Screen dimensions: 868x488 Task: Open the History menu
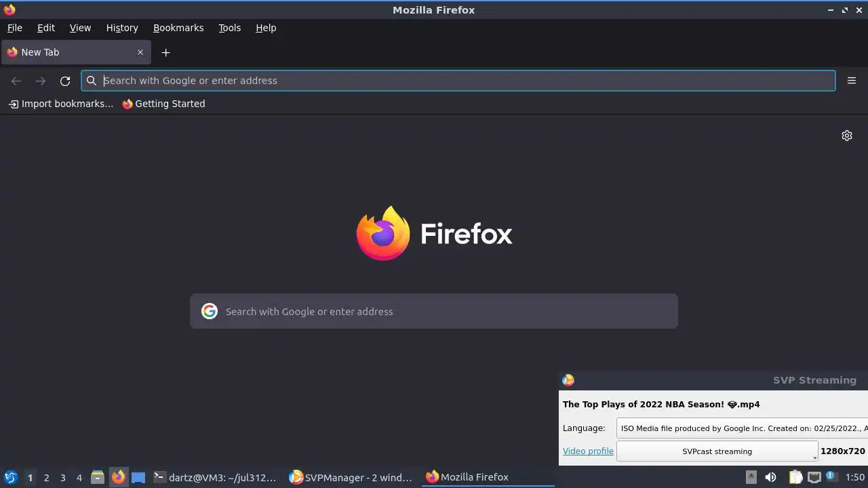(122, 28)
